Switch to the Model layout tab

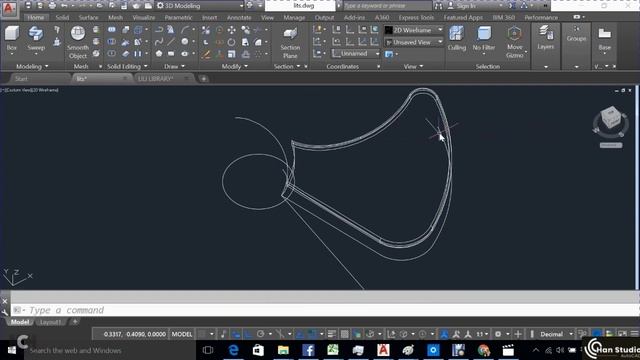[x=20, y=322]
